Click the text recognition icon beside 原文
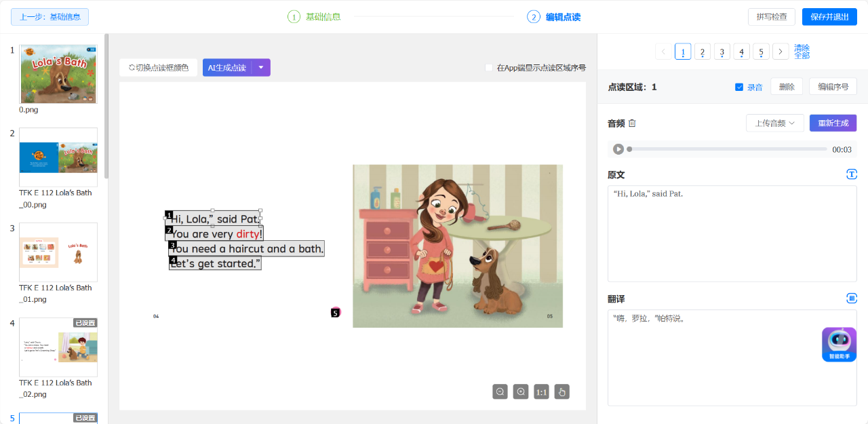The width and height of the screenshot is (868, 424). [852, 174]
